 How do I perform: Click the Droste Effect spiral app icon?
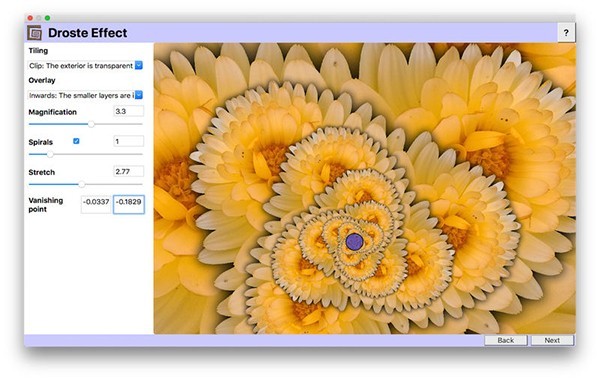click(x=34, y=33)
